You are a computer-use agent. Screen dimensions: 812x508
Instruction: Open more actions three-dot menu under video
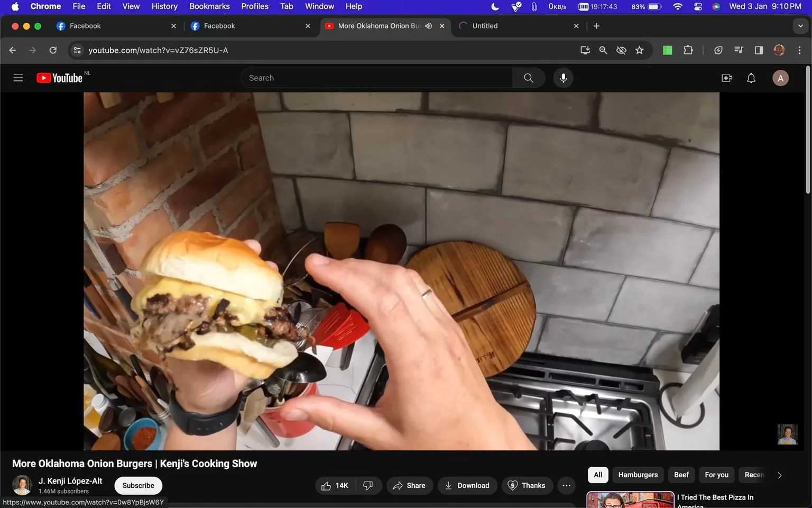[x=566, y=485]
